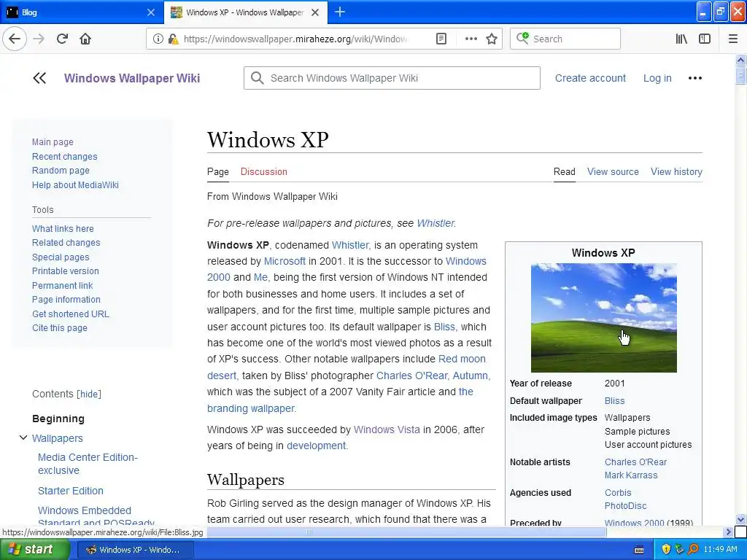Click the Log in link
Viewport: 747px width, 560px height.
click(657, 78)
